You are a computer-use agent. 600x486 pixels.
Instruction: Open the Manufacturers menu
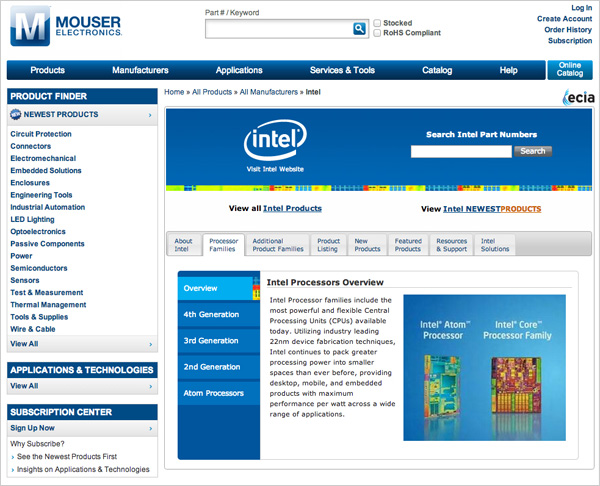point(140,70)
